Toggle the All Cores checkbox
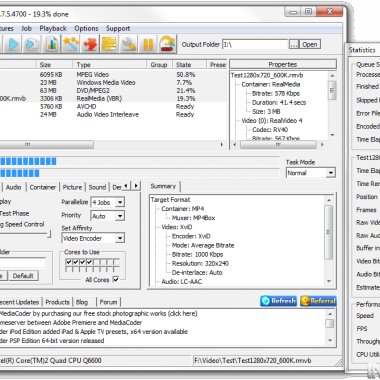380x380 pixels. [116, 279]
